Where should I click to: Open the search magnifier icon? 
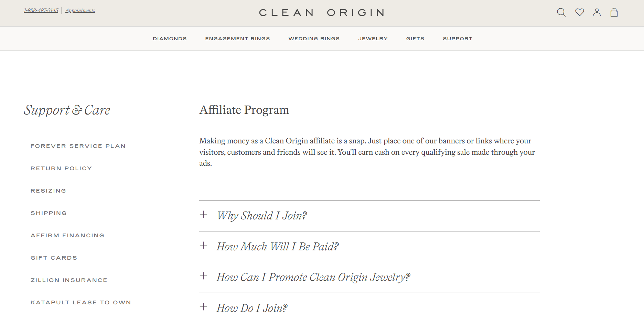click(x=561, y=12)
